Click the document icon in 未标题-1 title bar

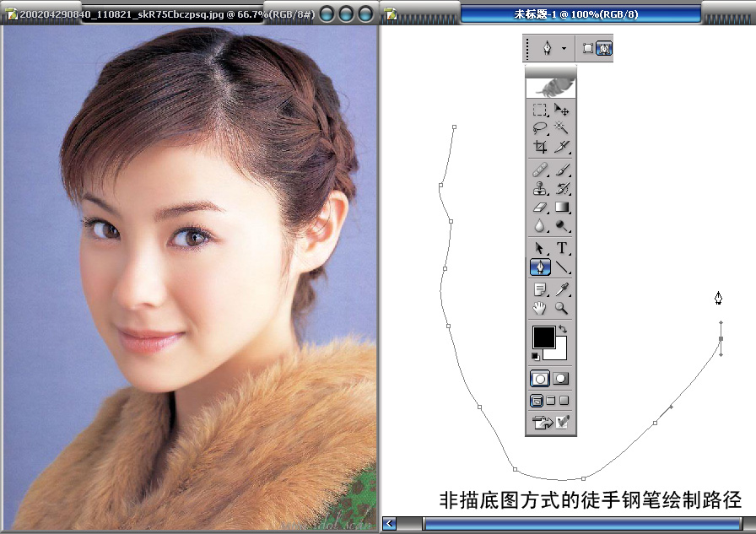(391, 14)
